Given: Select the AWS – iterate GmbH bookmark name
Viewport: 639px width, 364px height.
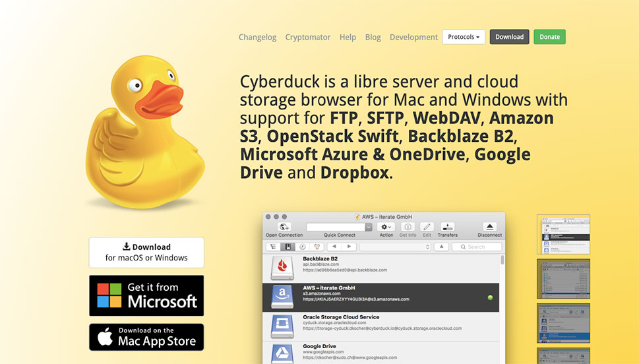Looking at the screenshot, I should tap(329, 288).
